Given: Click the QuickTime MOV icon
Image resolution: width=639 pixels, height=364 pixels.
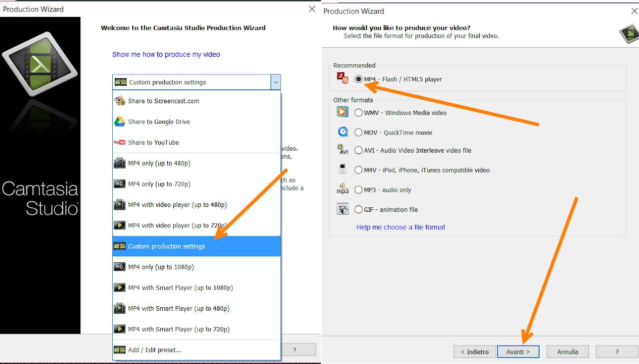Looking at the screenshot, I should (x=342, y=132).
